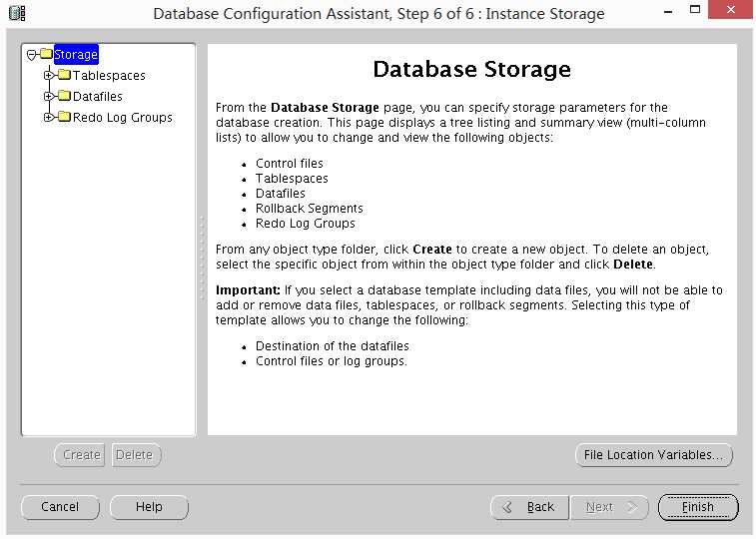Screen dimensions: 756x539
Task: Select Tablespaces label in the tree
Action: click(109, 75)
